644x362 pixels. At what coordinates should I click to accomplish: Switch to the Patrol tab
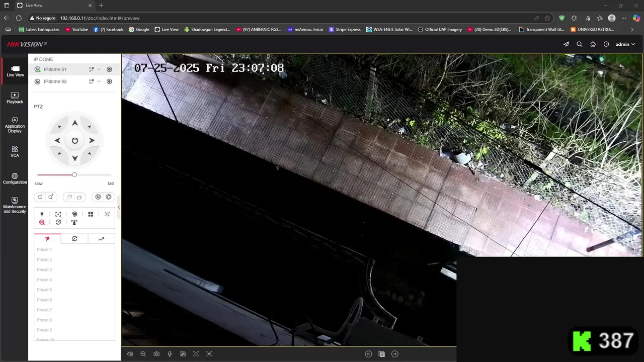point(74,239)
